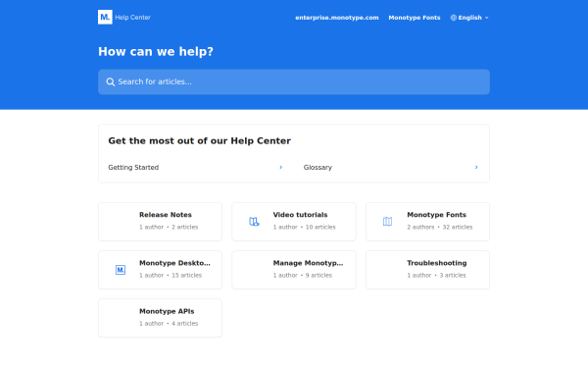Screen dimensions: 588x368
Task: Click '2 authors • 32 articles' text
Action: coord(440,227)
